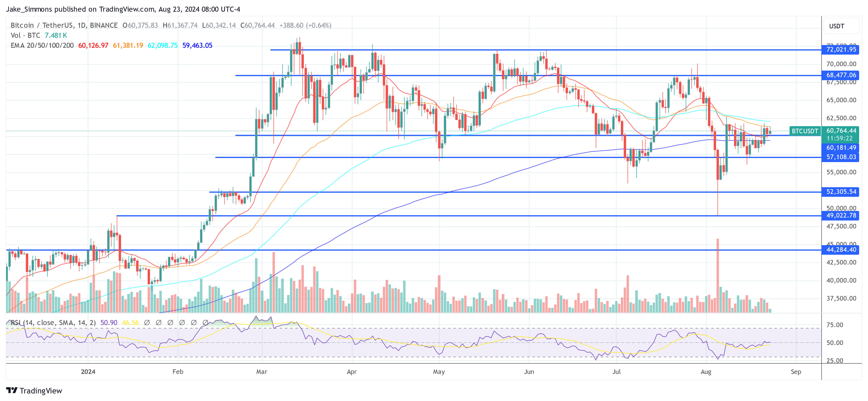Click the RSI SMA value 46.56
Image resolution: width=868 pixels, height=401 pixels.
click(130, 323)
